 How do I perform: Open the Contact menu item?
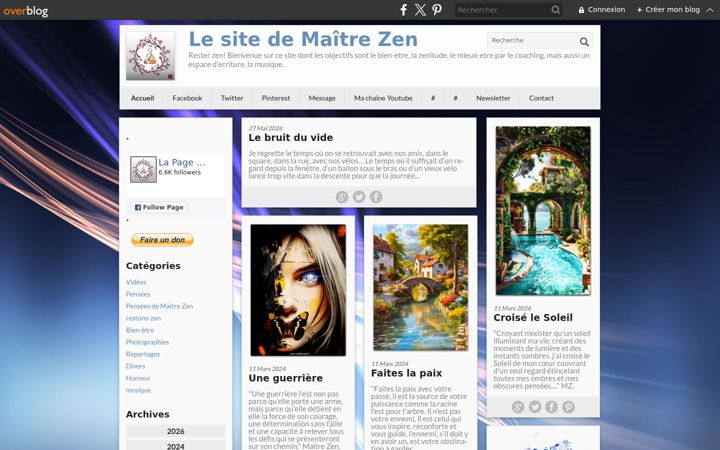click(x=541, y=98)
